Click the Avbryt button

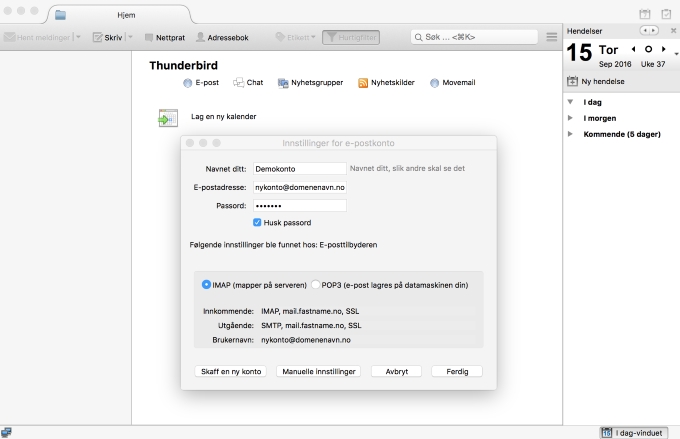coord(396,371)
